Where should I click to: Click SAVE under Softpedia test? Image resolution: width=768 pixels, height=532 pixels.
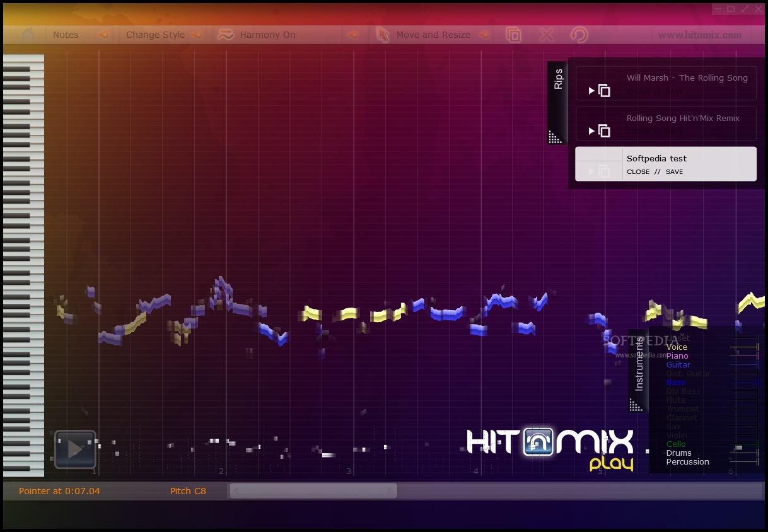click(x=674, y=171)
